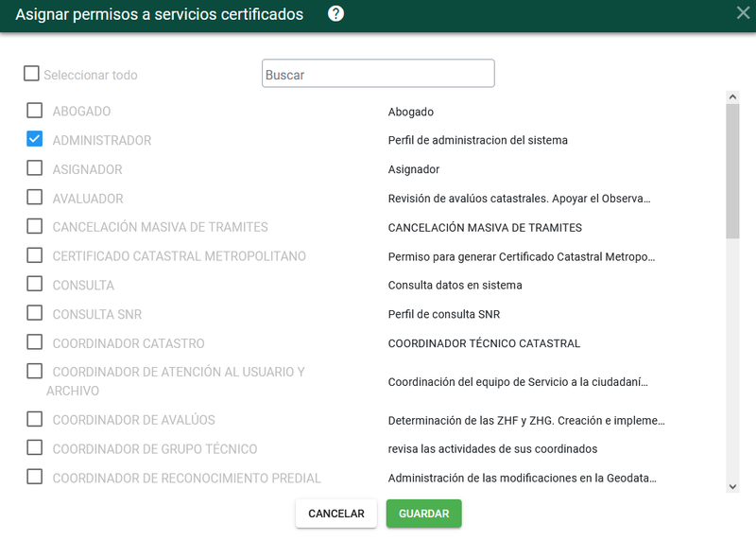The width and height of the screenshot is (756, 541).
Task: Check CANCELACIÓN MASIVA DE TRAMITES box
Action: point(35,226)
